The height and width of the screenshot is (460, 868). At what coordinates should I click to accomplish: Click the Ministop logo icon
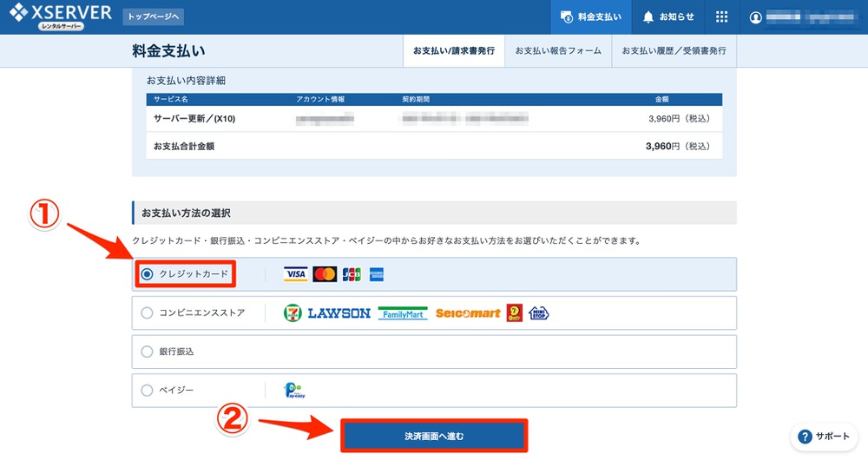539,313
